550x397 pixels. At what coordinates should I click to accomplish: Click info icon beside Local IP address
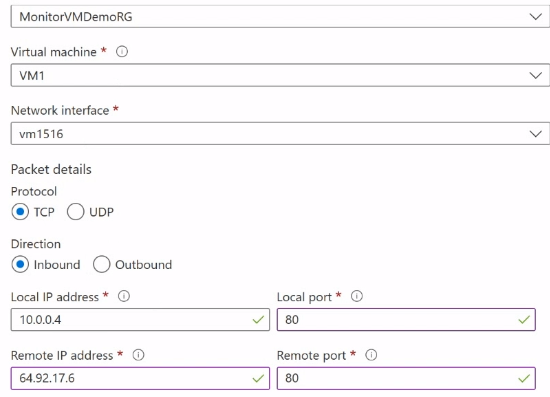[124, 296]
